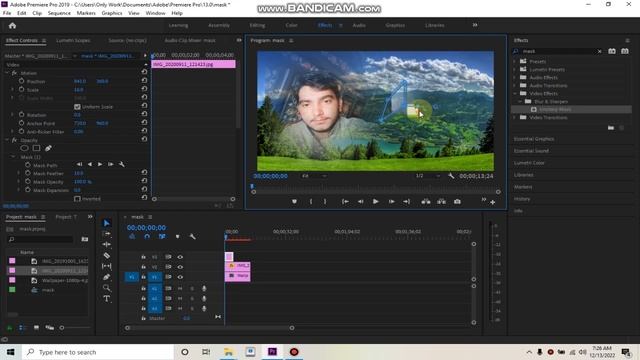Open the Sequence menu
Screen dimensions: 640x360
[59, 13]
